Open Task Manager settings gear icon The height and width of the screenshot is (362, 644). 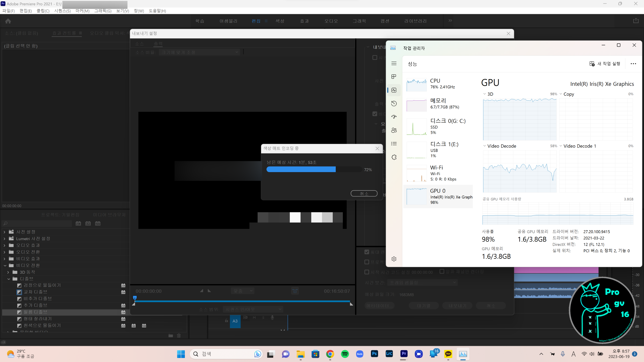point(394,259)
